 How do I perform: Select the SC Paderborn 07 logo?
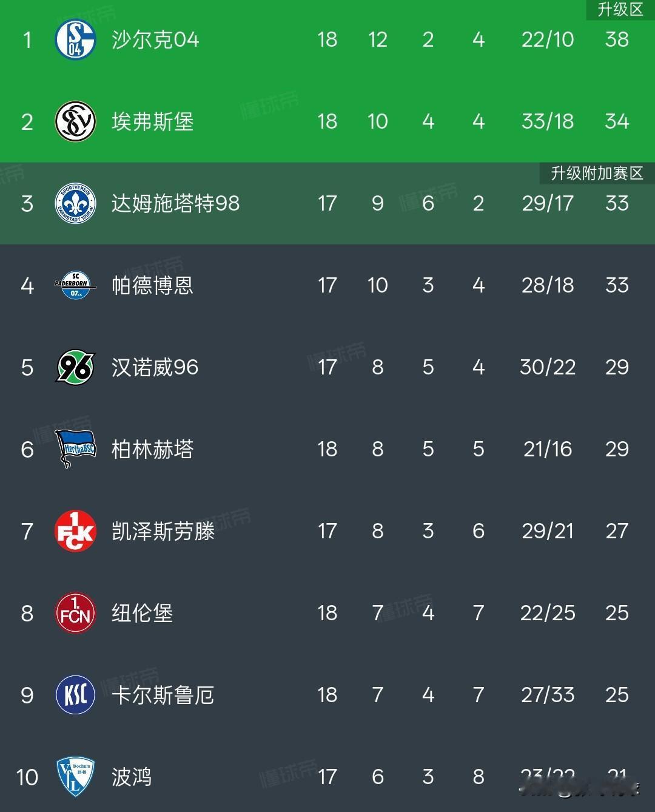click(76, 285)
